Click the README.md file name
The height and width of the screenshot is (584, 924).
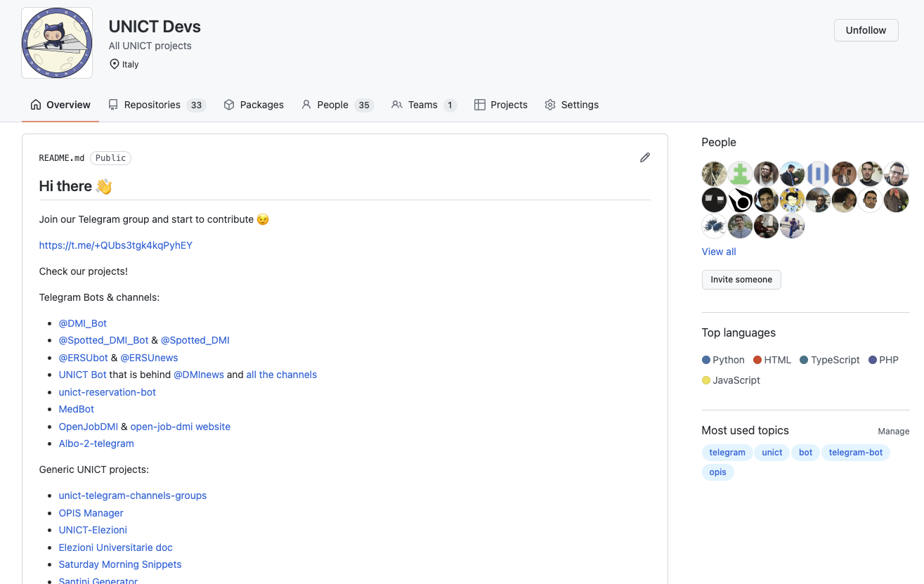[x=62, y=158]
